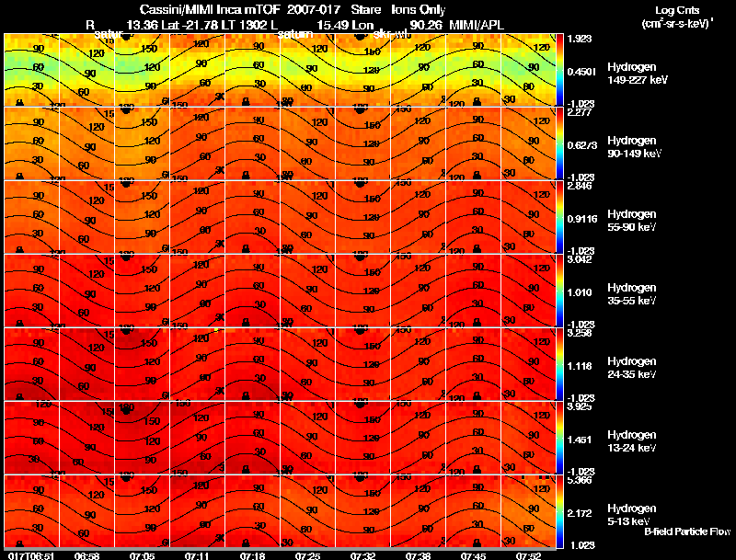Screen dimensions: 736x560
Task: Click the 07:11 time axis label
Action: point(197,555)
